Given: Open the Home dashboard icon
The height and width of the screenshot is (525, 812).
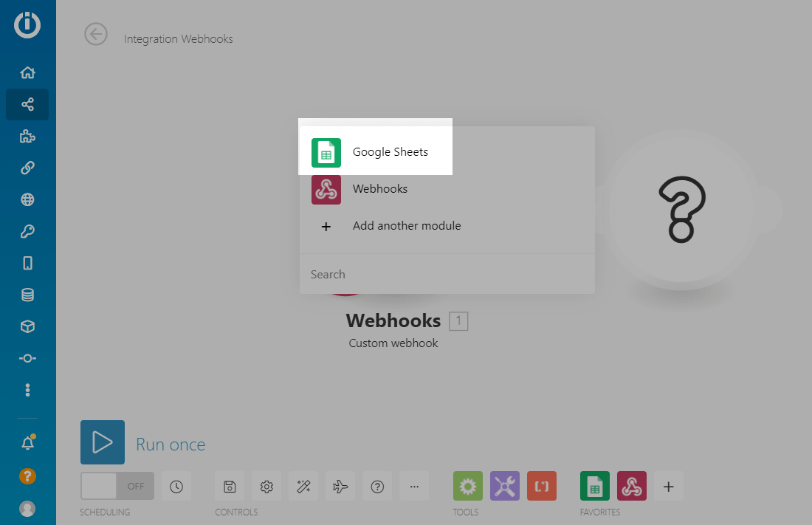Looking at the screenshot, I should click(x=27, y=72).
